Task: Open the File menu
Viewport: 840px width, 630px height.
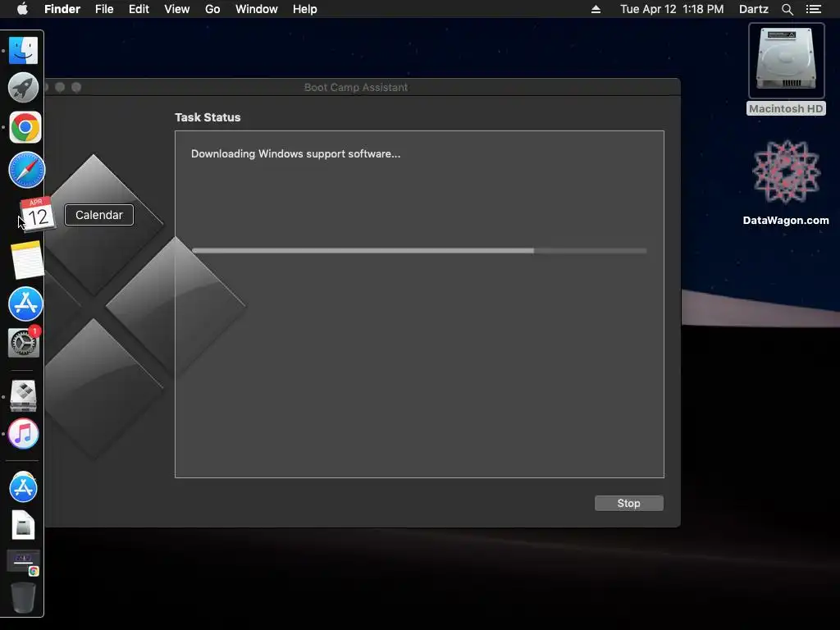Action: [x=104, y=9]
